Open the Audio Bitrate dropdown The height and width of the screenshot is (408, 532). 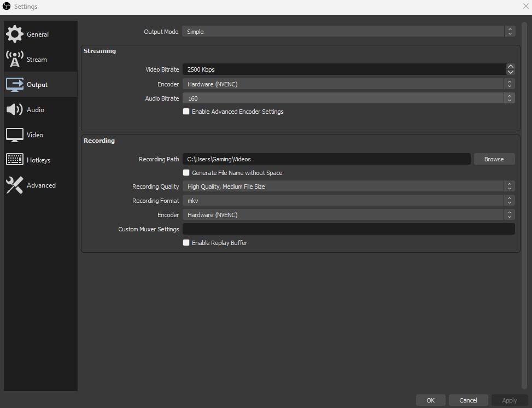pos(349,98)
